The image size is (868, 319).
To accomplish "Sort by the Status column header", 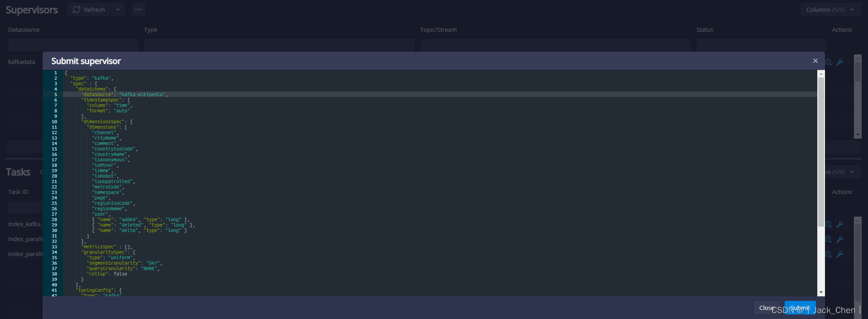I will point(705,29).
